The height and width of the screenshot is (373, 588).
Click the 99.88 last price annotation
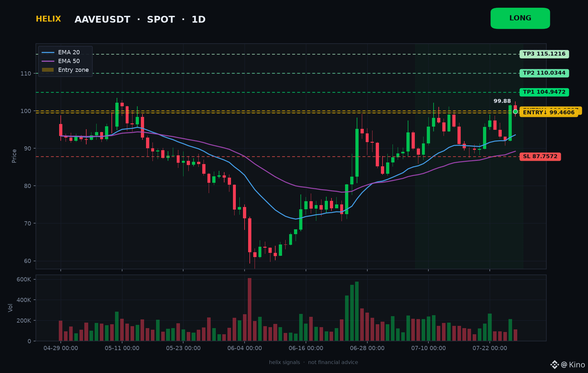(502, 101)
